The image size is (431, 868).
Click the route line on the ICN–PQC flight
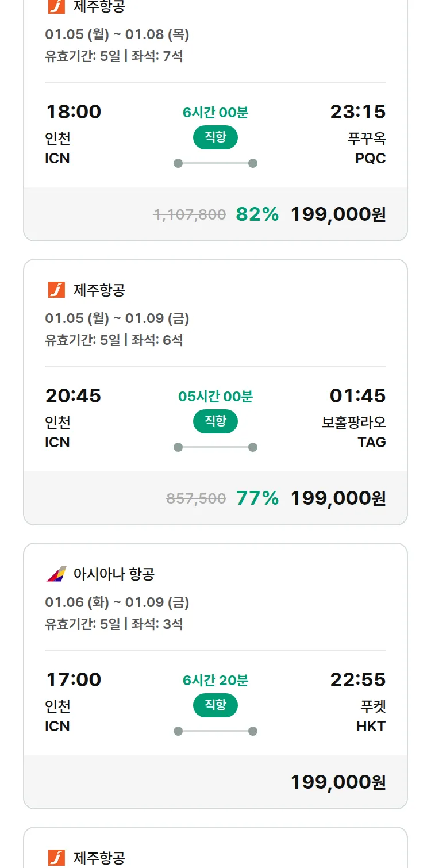point(215,163)
